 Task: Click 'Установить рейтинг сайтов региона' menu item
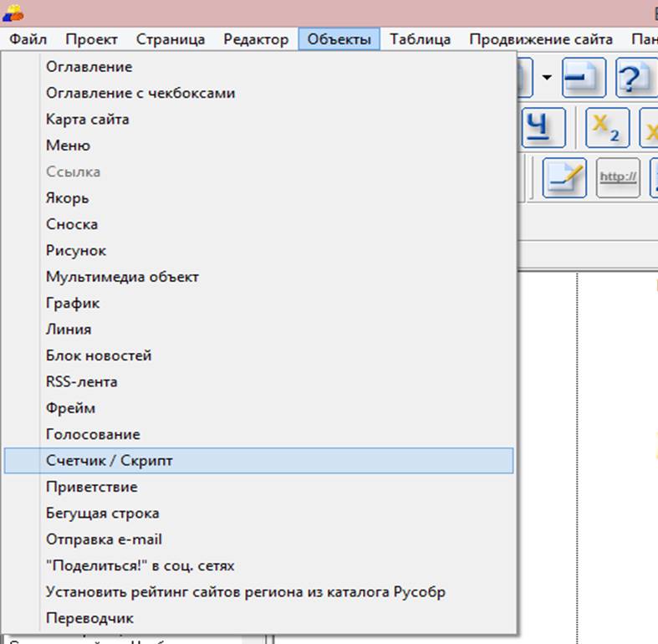(246, 592)
